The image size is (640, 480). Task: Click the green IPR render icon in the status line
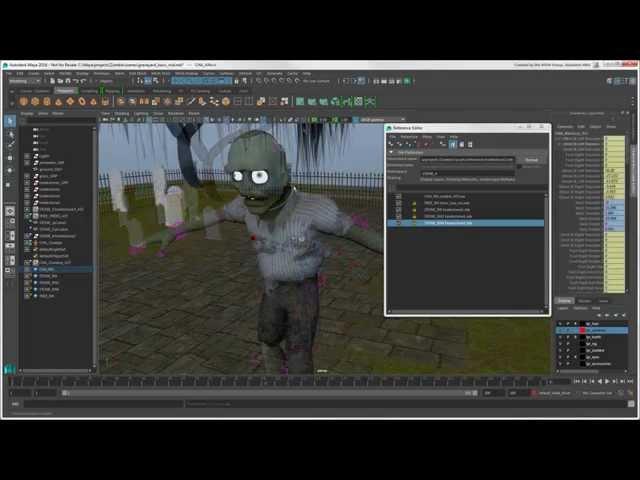pyautogui.click(x=407, y=81)
